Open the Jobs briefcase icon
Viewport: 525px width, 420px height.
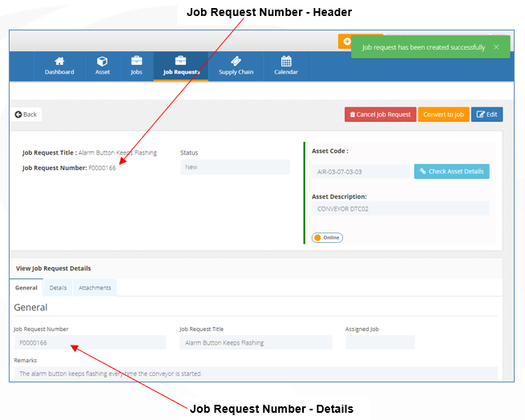coord(136,61)
